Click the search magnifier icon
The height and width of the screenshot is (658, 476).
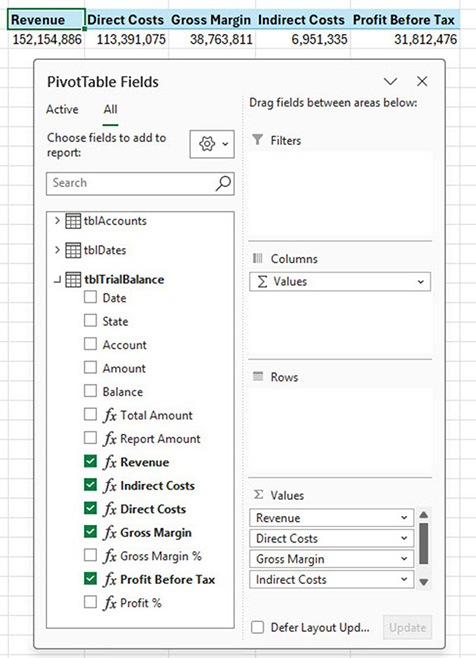click(223, 183)
